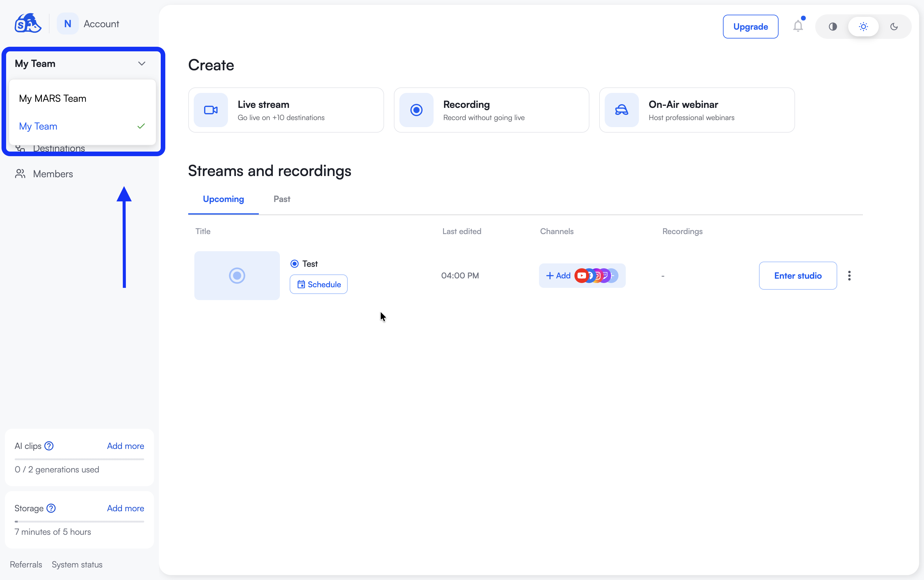This screenshot has width=924, height=580.
Task: Click the Channels column header
Action: (557, 231)
